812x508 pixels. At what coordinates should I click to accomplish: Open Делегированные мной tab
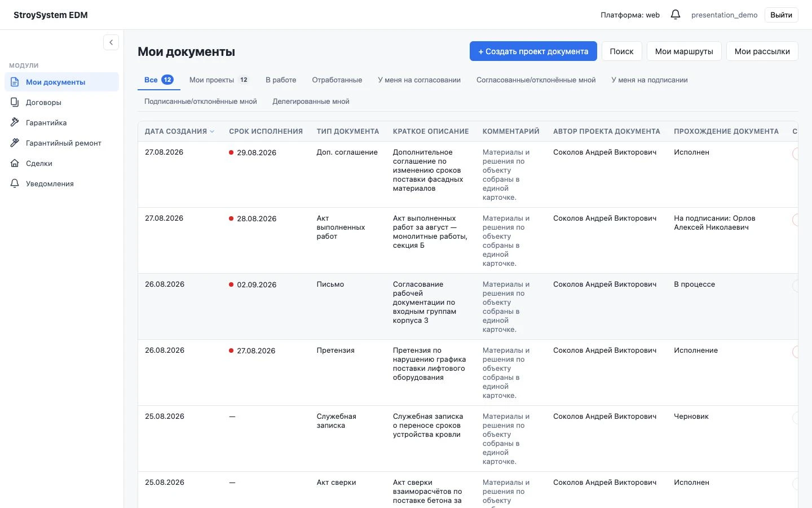311,101
